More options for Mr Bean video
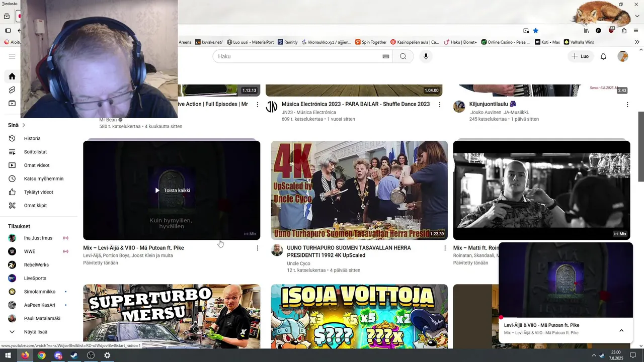Screen dimensions: 644x362 point(258,105)
